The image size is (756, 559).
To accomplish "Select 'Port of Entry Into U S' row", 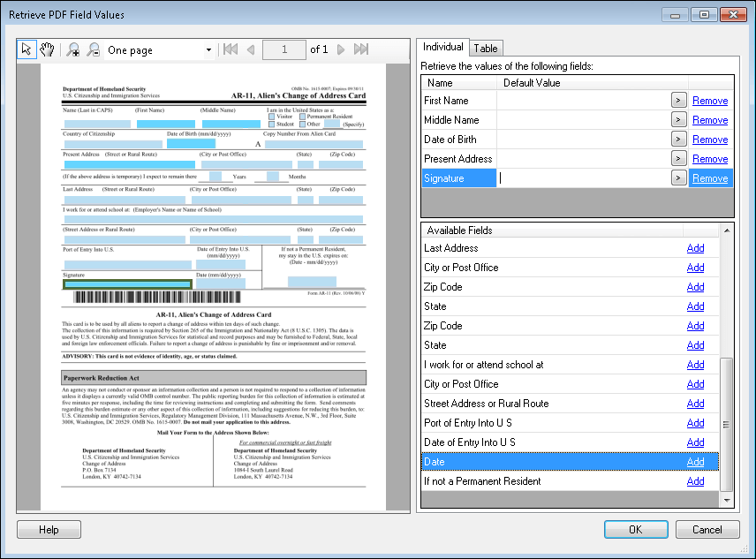I will coord(571,423).
